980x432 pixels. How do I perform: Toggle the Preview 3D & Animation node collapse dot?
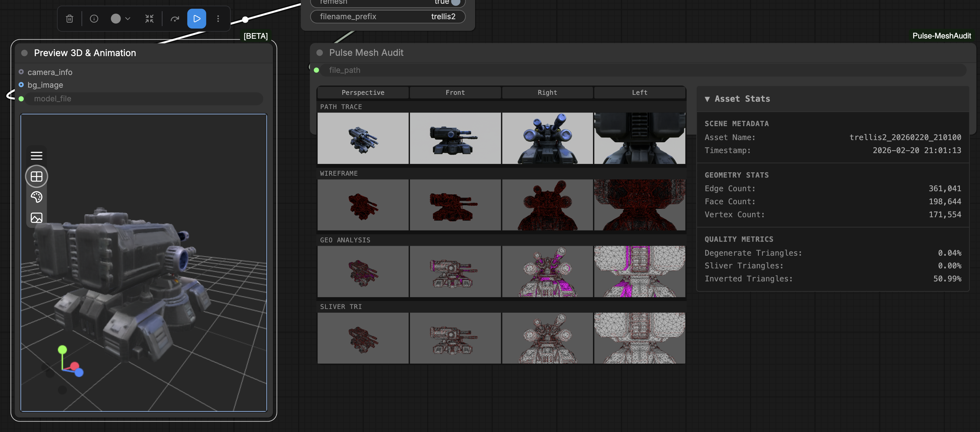(x=24, y=53)
